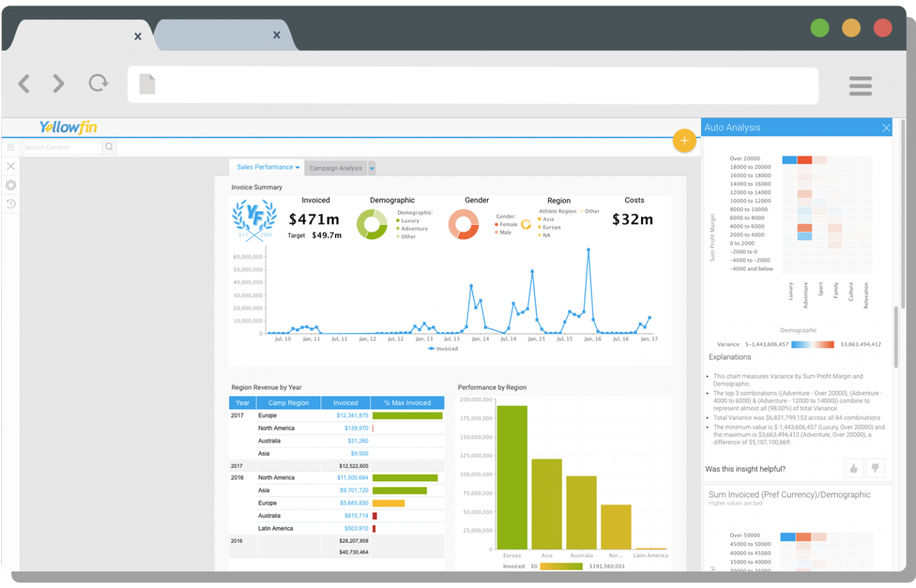Click the yellow plus button to add content
This screenshot has width=916, height=588.
coord(684,140)
